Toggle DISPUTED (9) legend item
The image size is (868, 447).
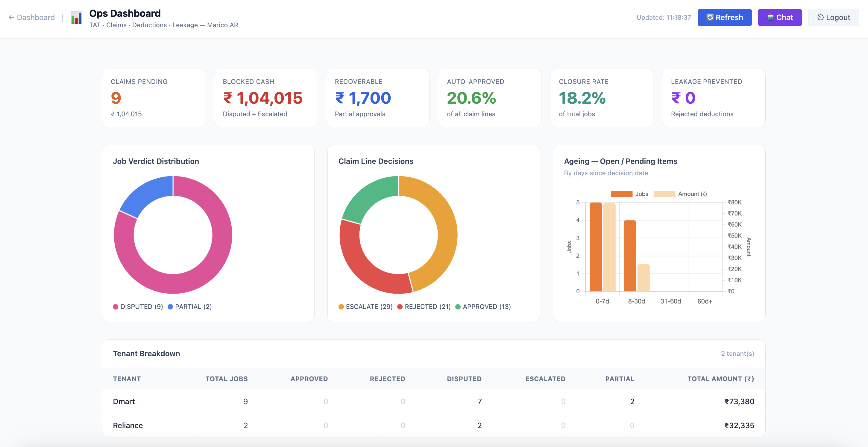(x=138, y=306)
